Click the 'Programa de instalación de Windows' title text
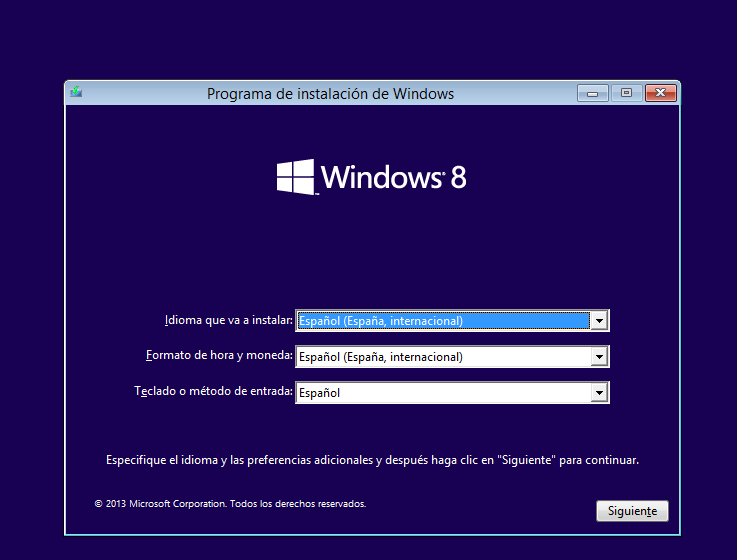The width and height of the screenshot is (737, 560). (x=330, y=94)
